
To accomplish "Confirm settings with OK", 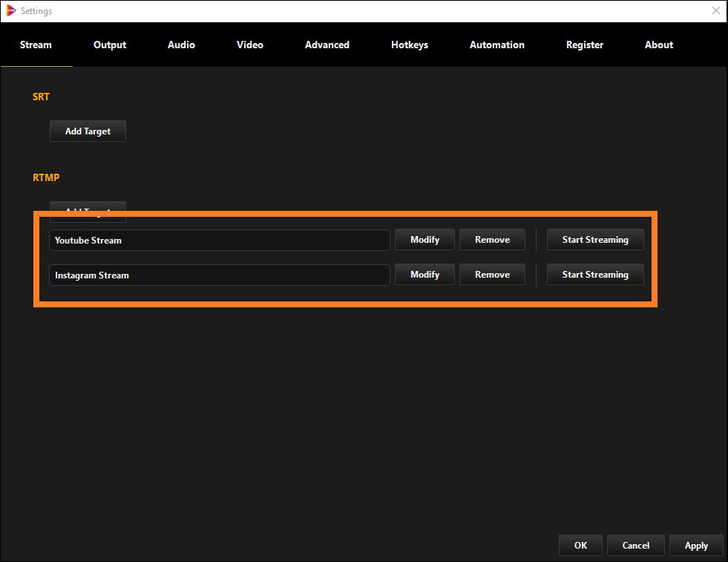I will tap(580, 545).
